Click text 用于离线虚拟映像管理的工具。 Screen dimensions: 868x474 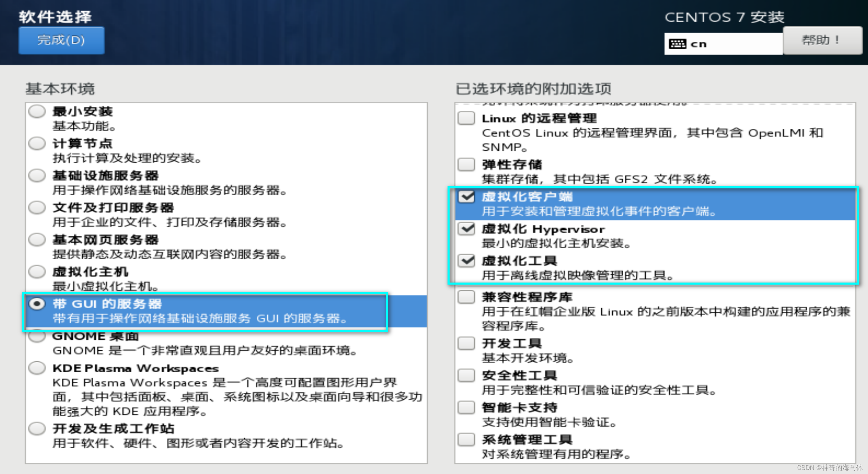pos(578,275)
